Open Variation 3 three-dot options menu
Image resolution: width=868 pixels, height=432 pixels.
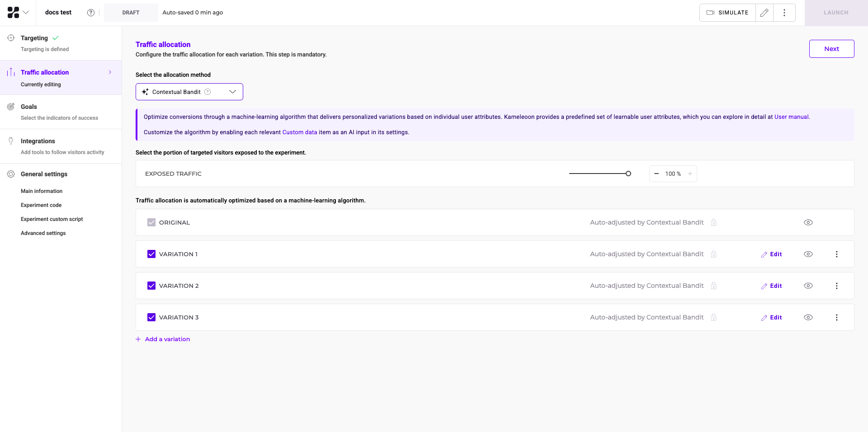coord(836,317)
